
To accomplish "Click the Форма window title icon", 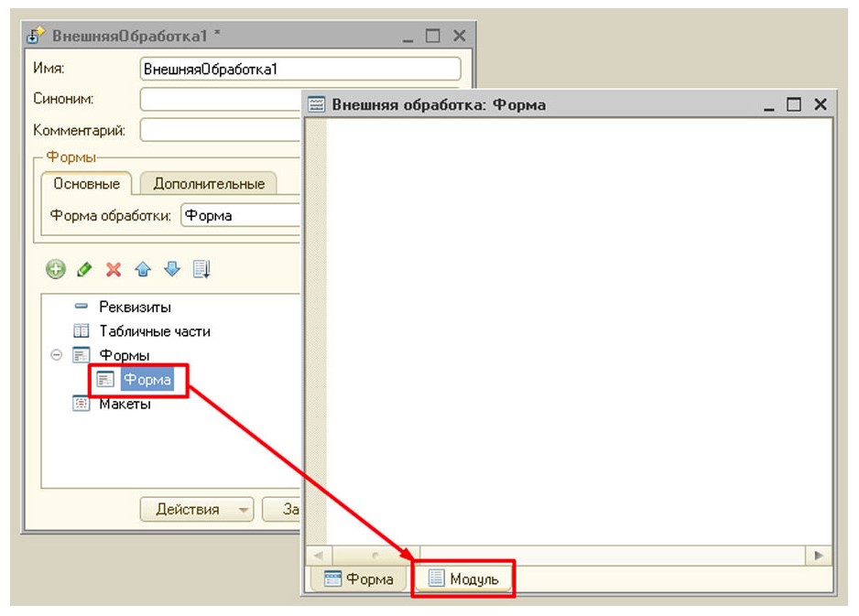I will (316, 104).
